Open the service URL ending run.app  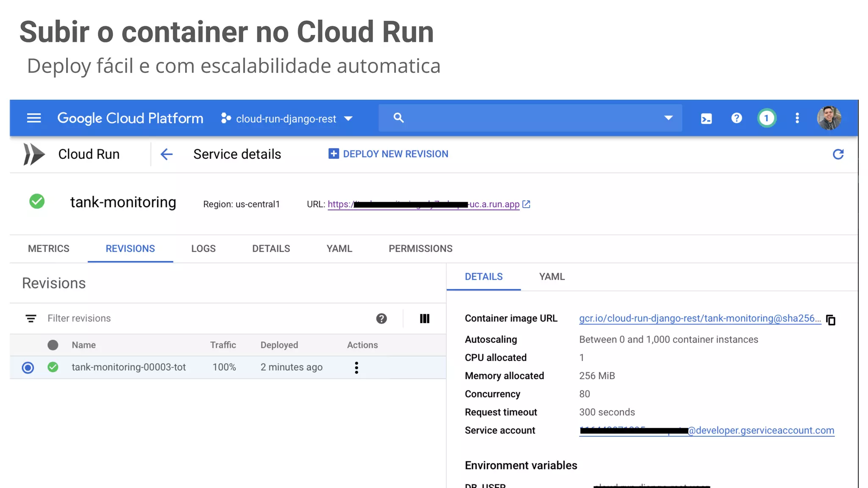tap(423, 204)
